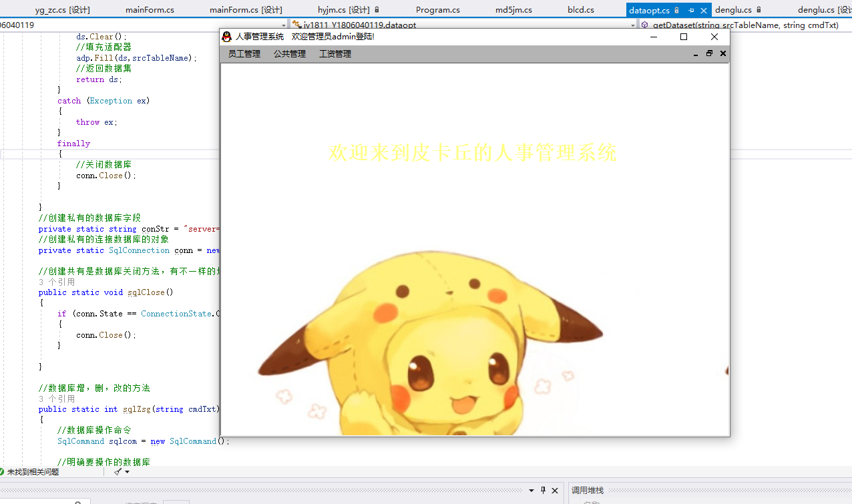Open the project navigation dropdown arrow
852x504 pixels.
pos(285,25)
